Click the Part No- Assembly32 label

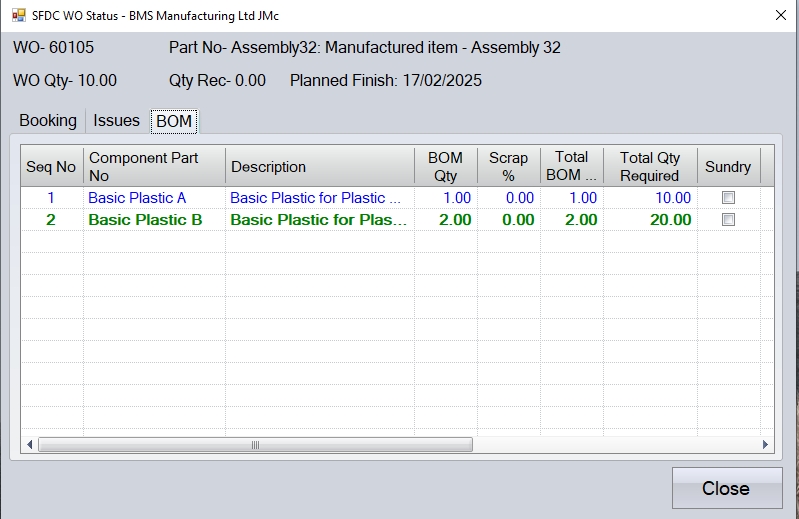pyautogui.click(x=365, y=47)
